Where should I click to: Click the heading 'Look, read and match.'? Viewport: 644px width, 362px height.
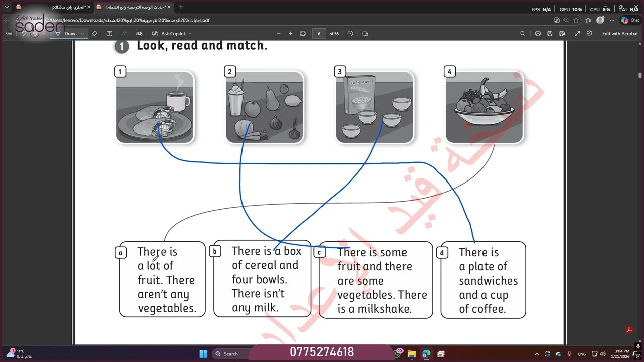pyautogui.click(x=202, y=45)
